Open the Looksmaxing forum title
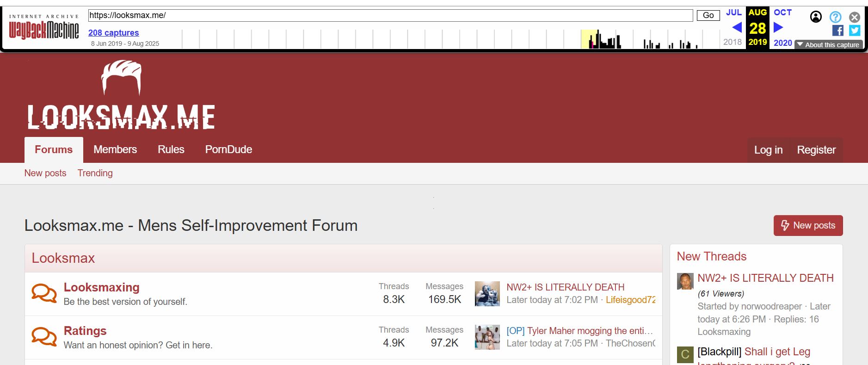 (x=102, y=287)
